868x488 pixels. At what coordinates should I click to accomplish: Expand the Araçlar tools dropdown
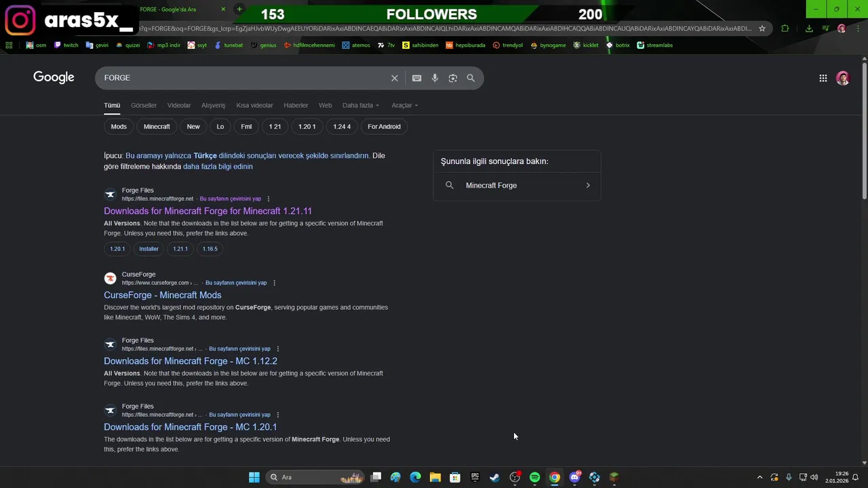tap(405, 105)
